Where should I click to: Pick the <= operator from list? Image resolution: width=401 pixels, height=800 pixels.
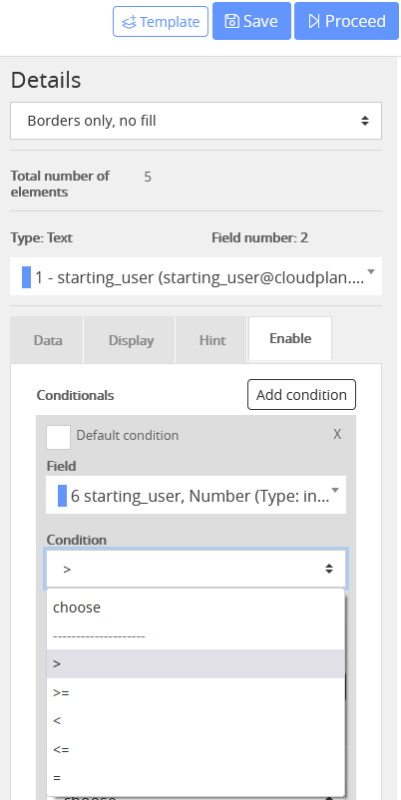pos(196,749)
